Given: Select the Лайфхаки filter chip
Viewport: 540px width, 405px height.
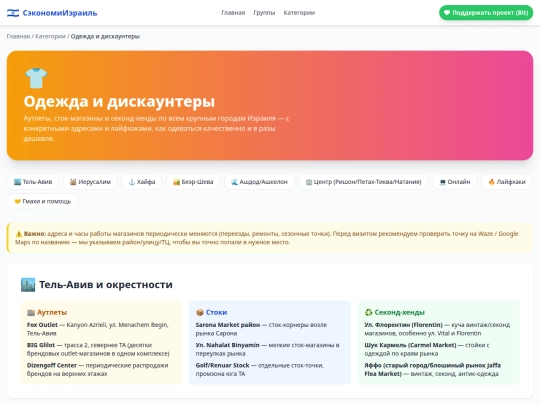Looking at the screenshot, I should pyautogui.click(x=507, y=181).
